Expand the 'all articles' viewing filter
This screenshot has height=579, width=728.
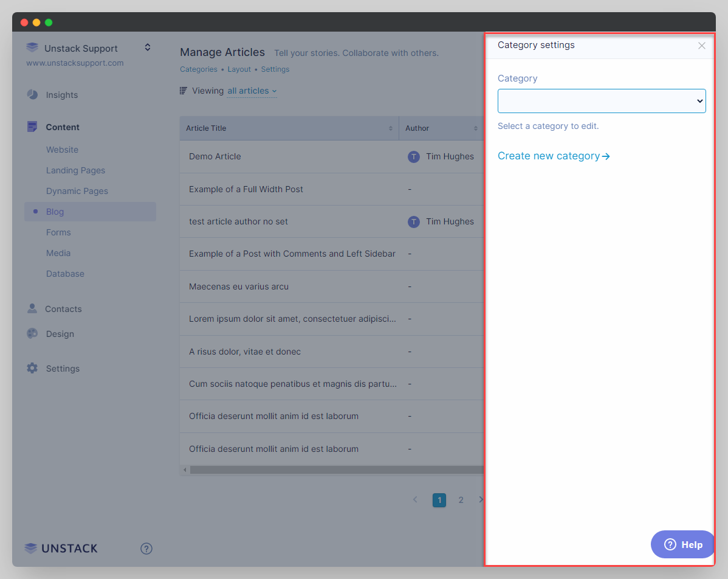[x=252, y=91]
